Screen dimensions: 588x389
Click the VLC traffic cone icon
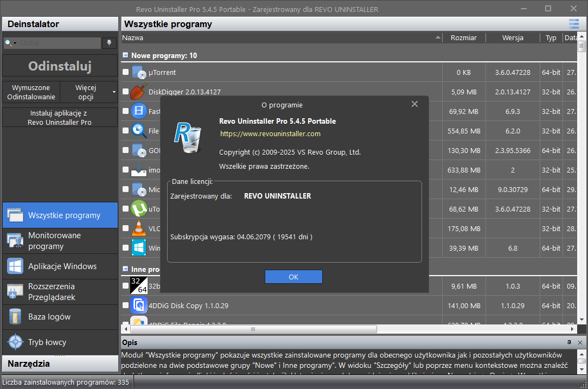pyautogui.click(x=139, y=228)
